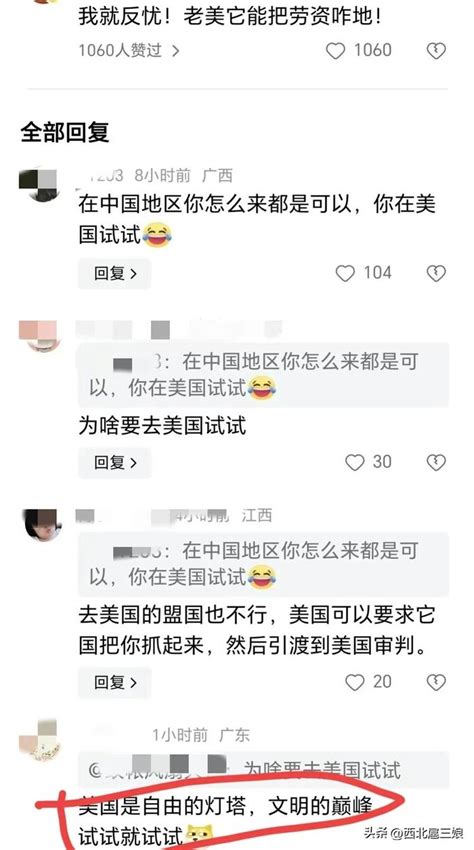Reply to 为啥要去美国试试 comment
This screenshot has height=850, width=474.
[x=114, y=463]
